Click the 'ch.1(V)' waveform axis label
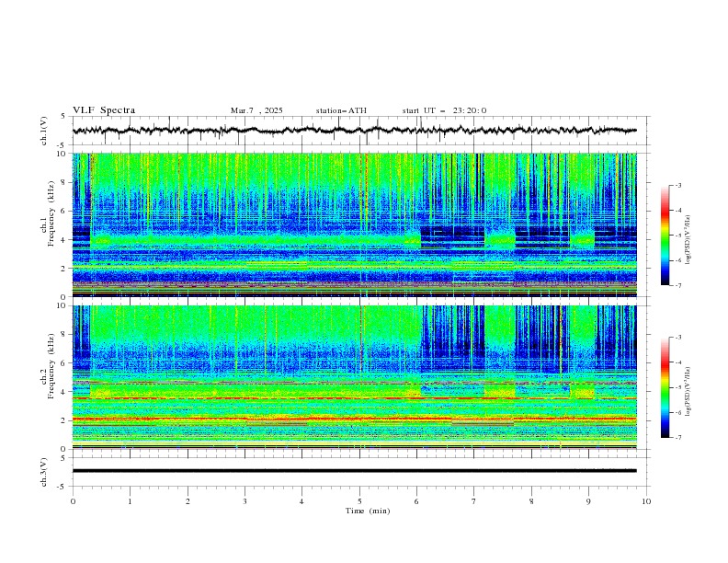Screen dimensions: 728x563 (44, 131)
